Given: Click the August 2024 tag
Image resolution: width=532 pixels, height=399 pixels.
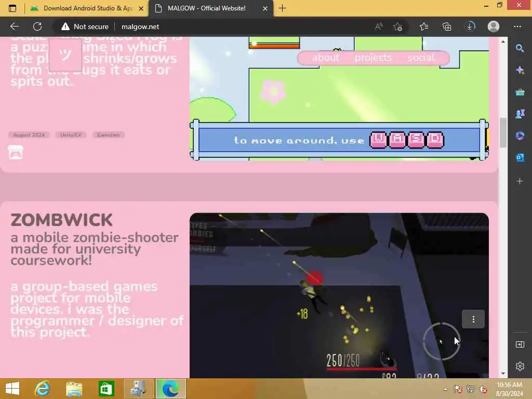Looking at the screenshot, I should pos(29,135).
